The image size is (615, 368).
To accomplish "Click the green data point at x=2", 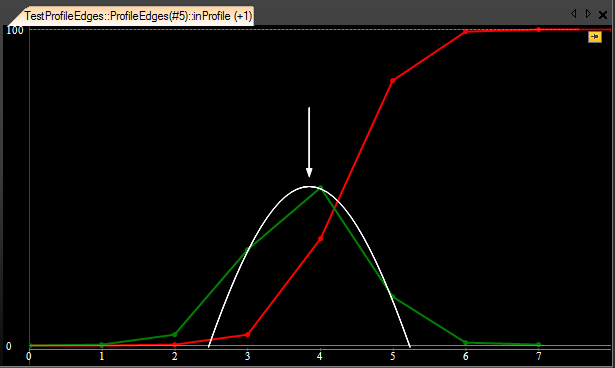I will point(175,334).
